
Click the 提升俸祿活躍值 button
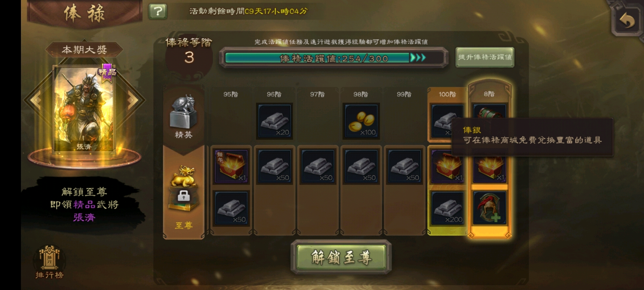pos(485,57)
